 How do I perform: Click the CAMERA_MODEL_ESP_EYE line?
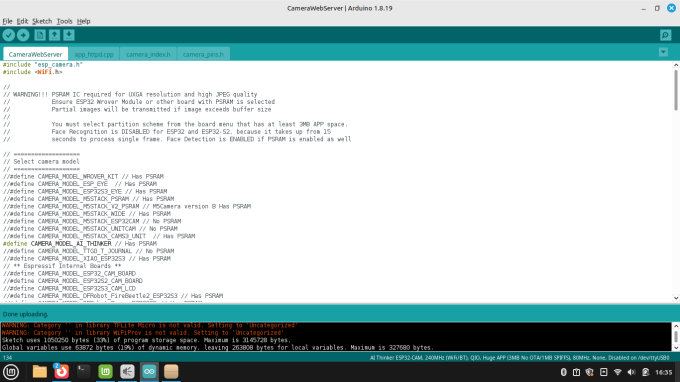pos(80,184)
